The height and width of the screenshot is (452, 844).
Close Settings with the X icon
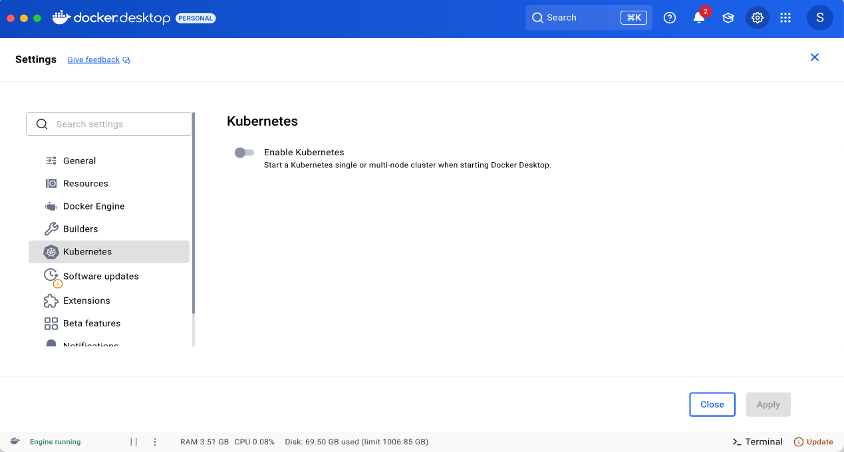coord(814,57)
